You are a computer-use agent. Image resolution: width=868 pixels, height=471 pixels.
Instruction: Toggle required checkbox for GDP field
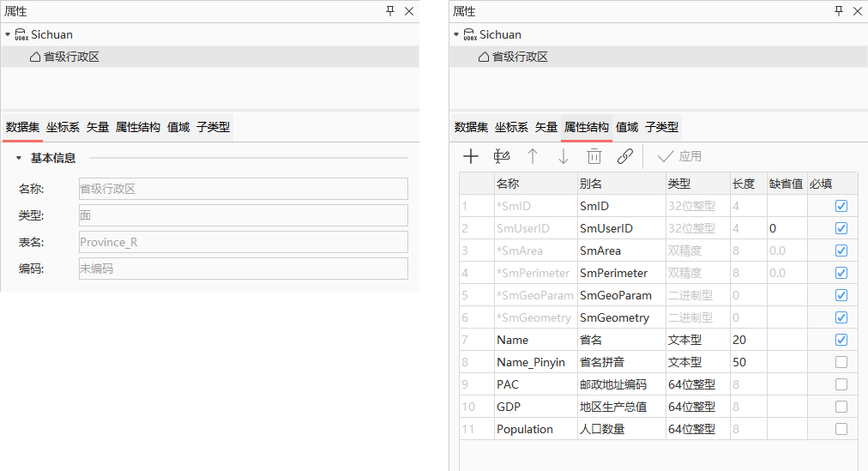coord(841,407)
